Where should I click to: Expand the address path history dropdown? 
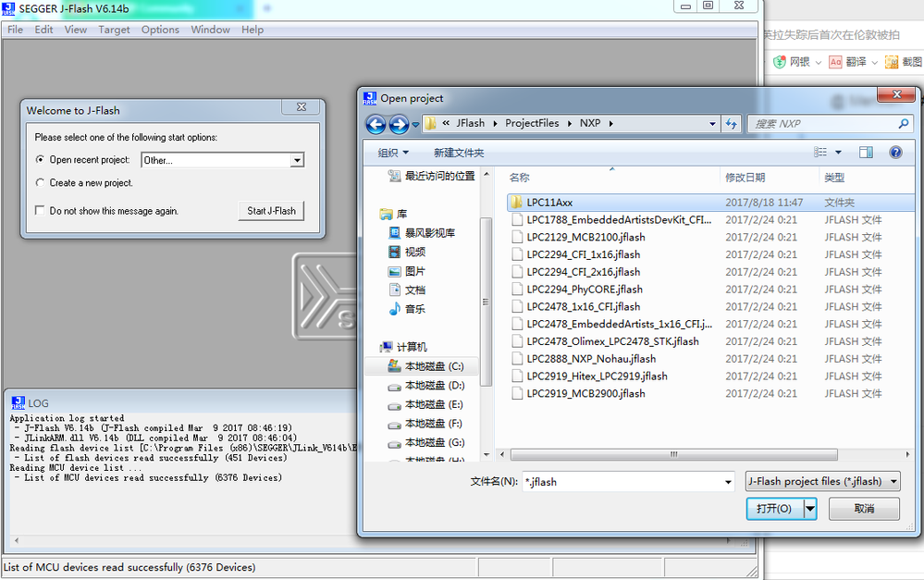point(712,124)
